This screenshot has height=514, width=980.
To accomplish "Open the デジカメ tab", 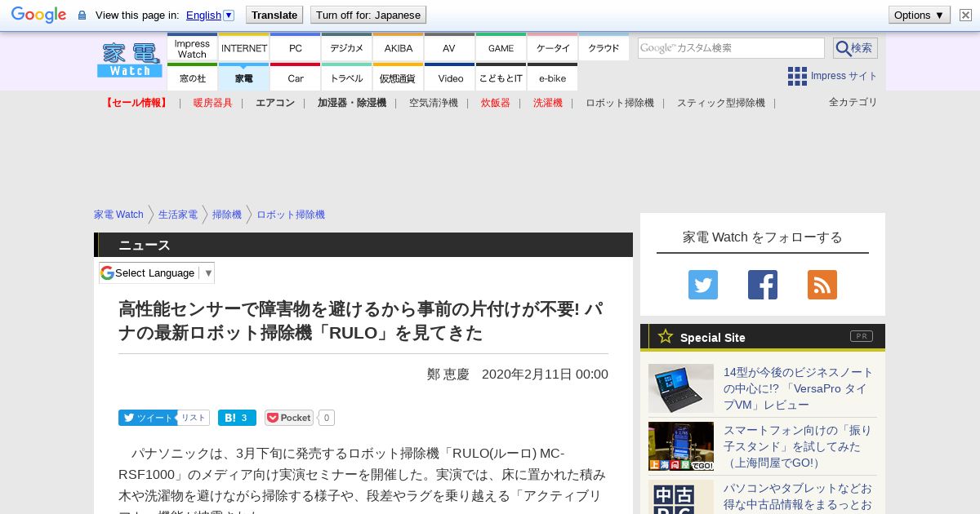I will click(x=346, y=47).
